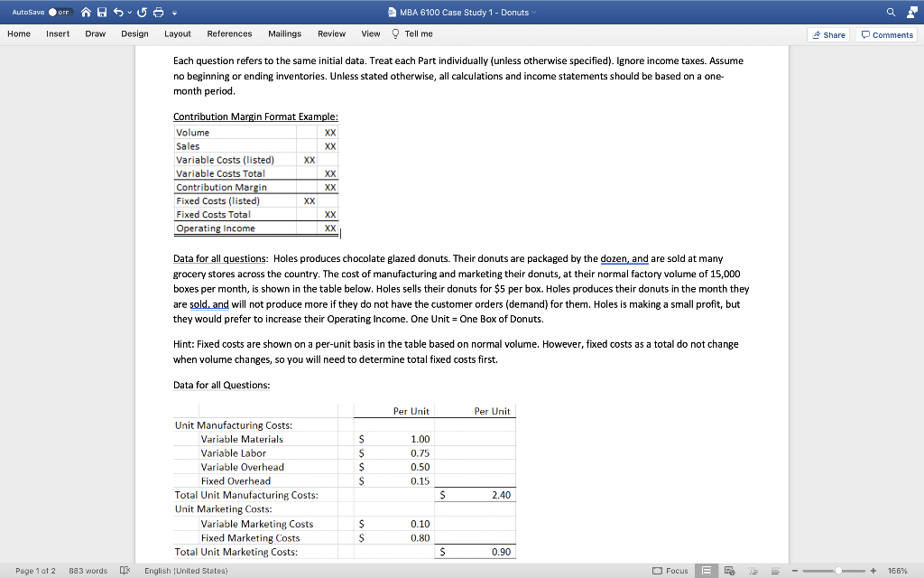Viewport: 924px width, 578px height.
Task: Click the Word document icon beside title
Action: click(x=392, y=13)
